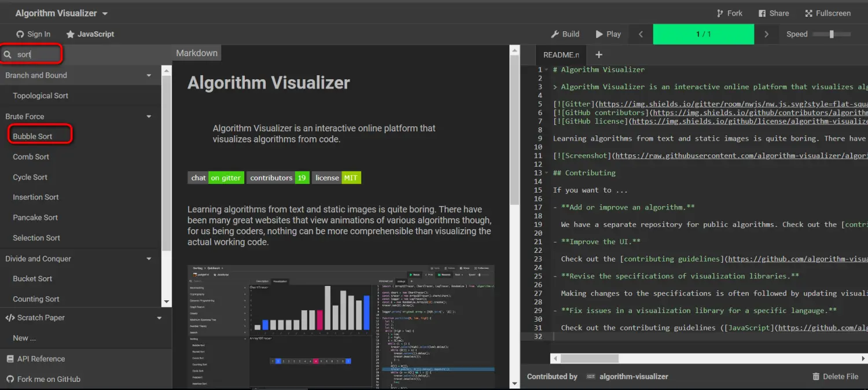Click the magnifier search icon
868x390 pixels.
(8, 54)
